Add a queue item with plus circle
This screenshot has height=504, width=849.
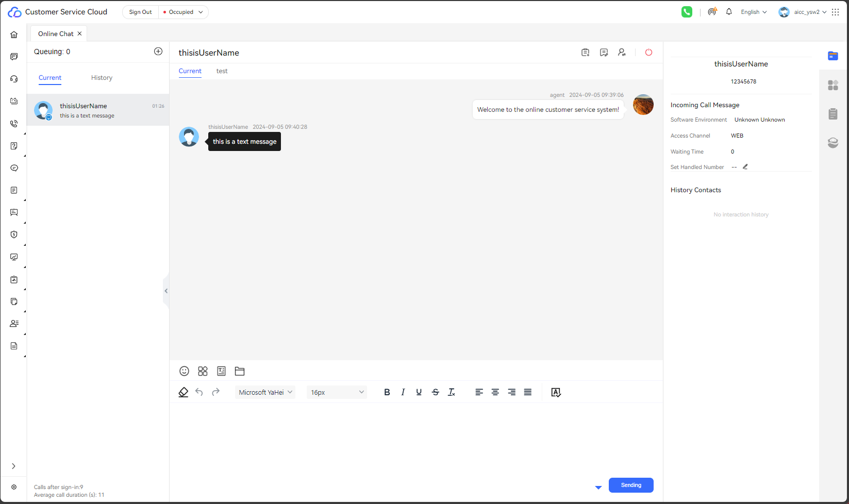158,51
